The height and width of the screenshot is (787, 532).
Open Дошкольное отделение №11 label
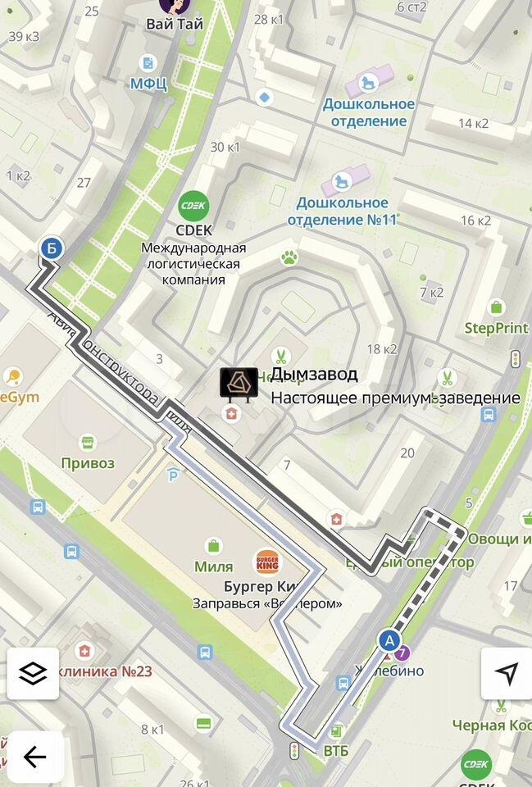tap(342, 212)
